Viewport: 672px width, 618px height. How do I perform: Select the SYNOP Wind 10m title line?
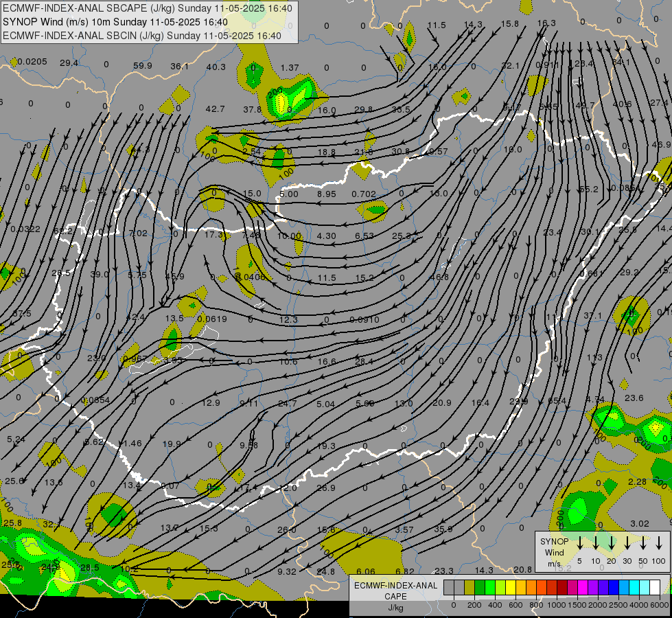click(115, 22)
